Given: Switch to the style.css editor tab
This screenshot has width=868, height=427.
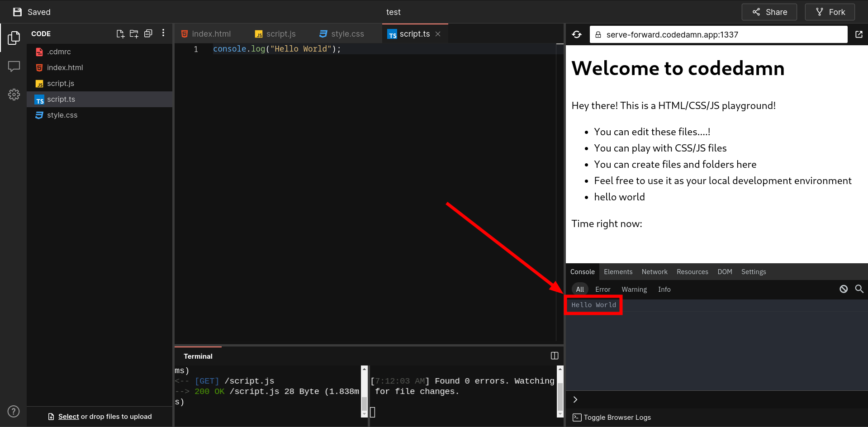Looking at the screenshot, I should [347, 33].
